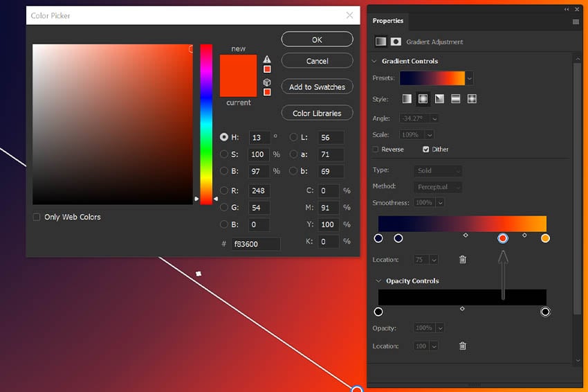Viewport: 588px width, 392px height.
Task: Click Add to Swatches button
Action: click(317, 87)
